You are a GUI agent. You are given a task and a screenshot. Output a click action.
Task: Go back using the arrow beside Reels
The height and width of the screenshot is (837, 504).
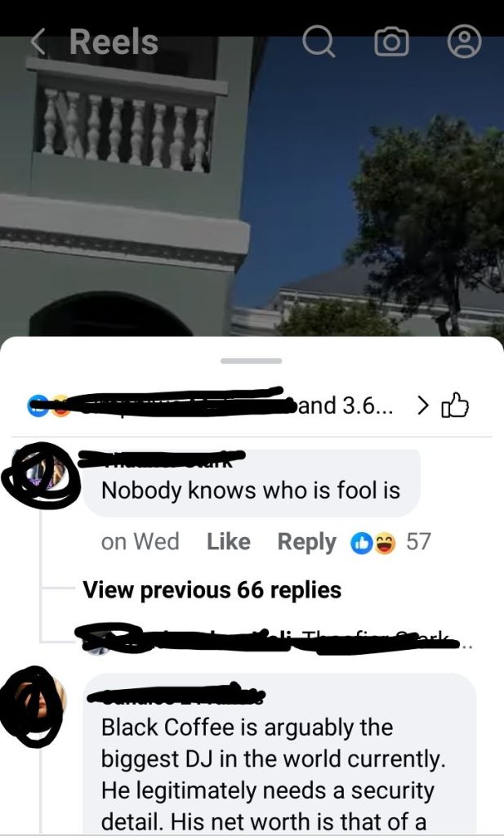(x=38, y=42)
